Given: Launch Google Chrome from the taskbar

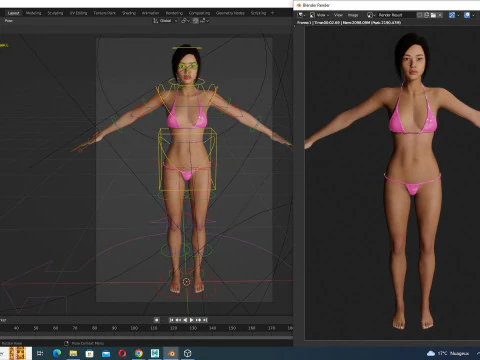Looking at the screenshot, I should pyautogui.click(x=139, y=353).
